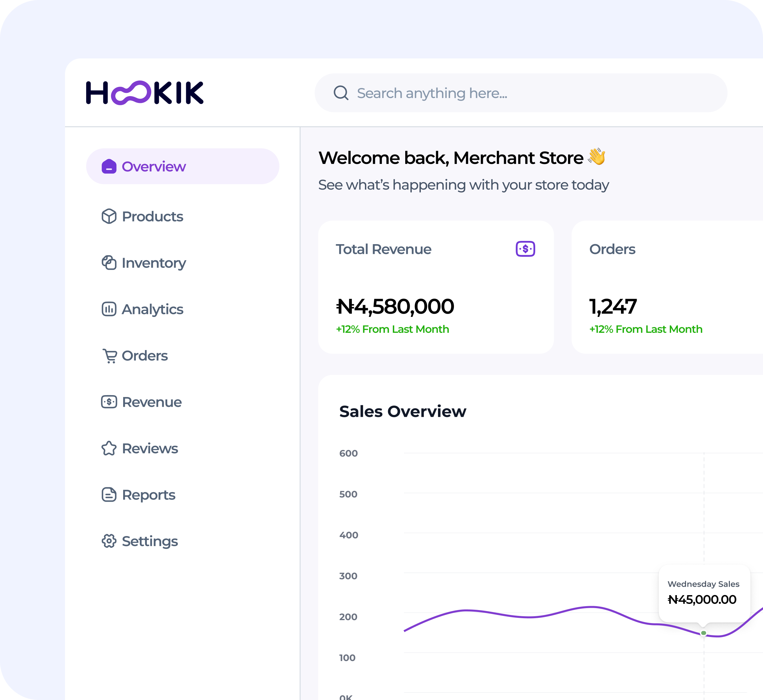Click the search magnifier icon
This screenshot has height=700, width=763.
click(341, 93)
